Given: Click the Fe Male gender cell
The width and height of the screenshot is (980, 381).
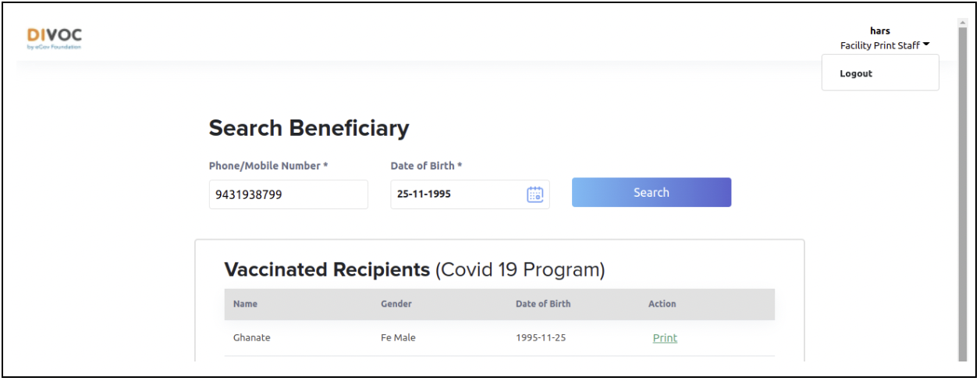Looking at the screenshot, I should [398, 338].
